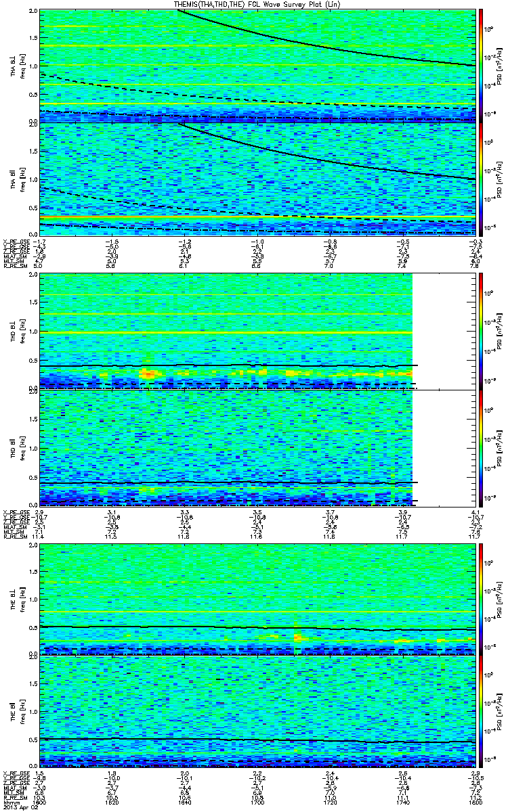
Task: Click the THD B-perpendicular panel color bar
Action: point(481,331)
